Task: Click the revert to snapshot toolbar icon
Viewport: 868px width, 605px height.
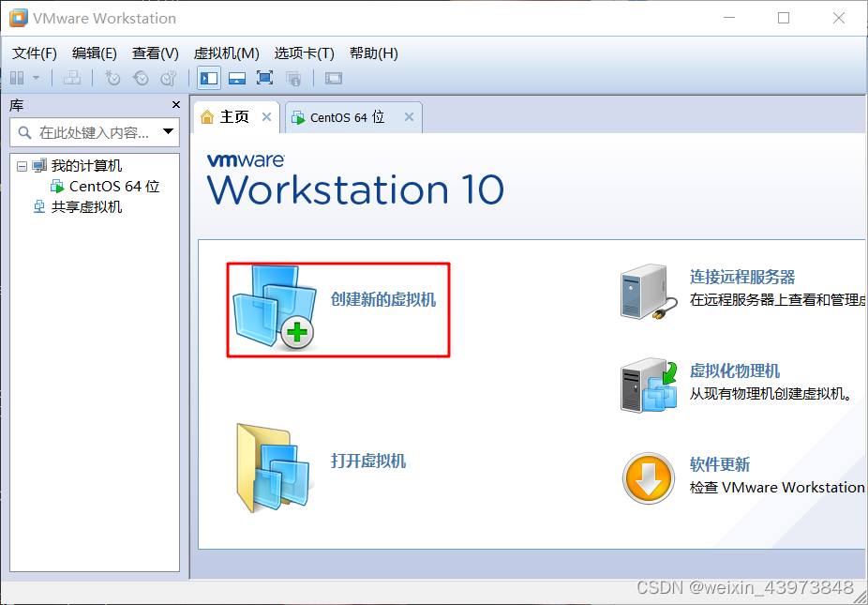Action: click(141, 78)
